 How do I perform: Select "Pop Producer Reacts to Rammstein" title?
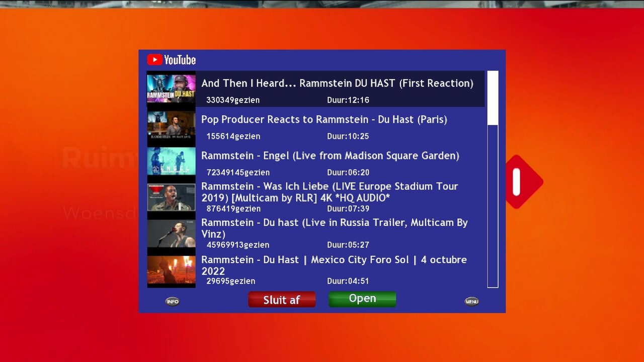(x=324, y=120)
